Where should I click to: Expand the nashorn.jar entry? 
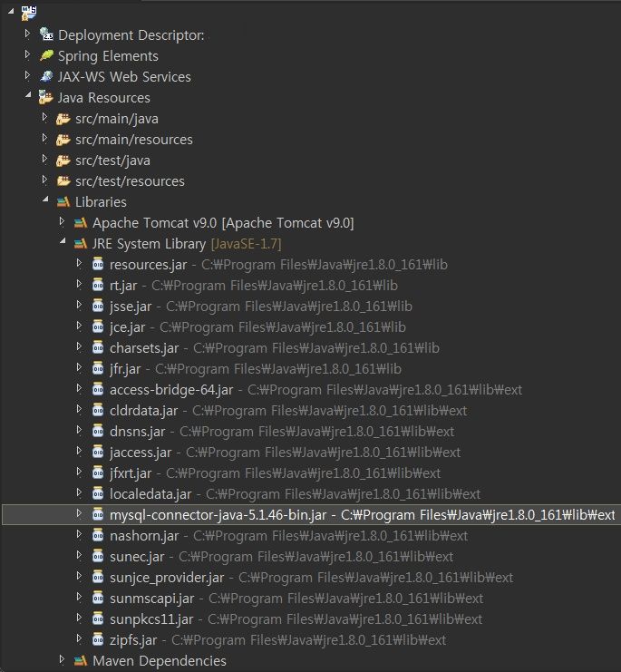click(x=79, y=533)
